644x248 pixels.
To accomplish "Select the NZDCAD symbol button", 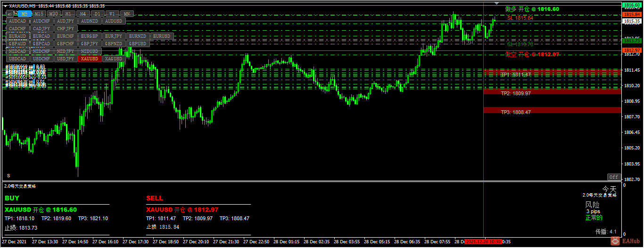I will 18,51.
